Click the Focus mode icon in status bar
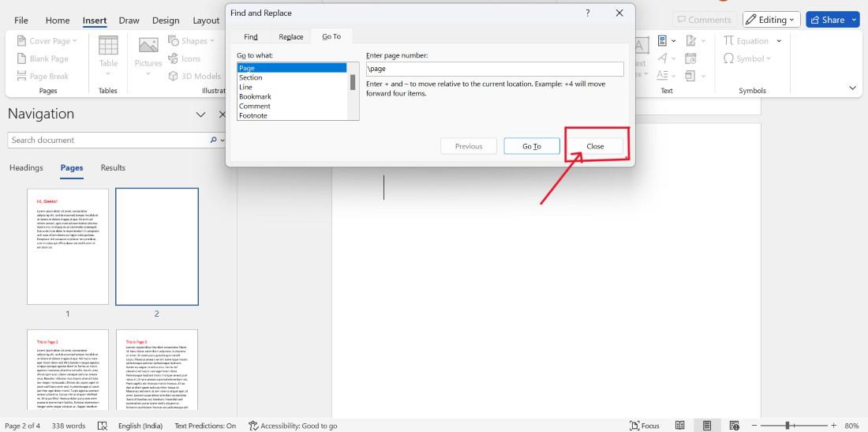Image resolution: width=868 pixels, height=432 pixels. (634, 426)
